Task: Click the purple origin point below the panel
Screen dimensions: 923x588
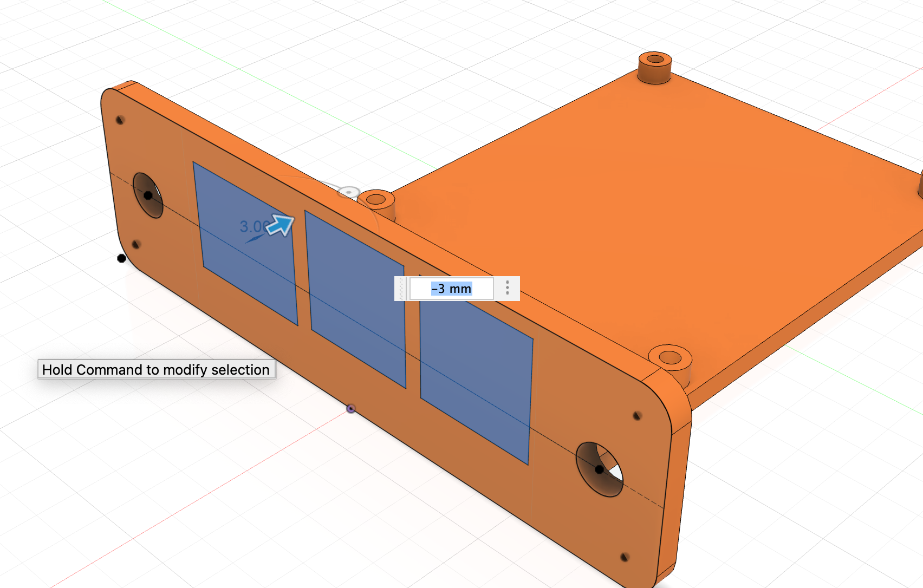Action: coord(351,409)
